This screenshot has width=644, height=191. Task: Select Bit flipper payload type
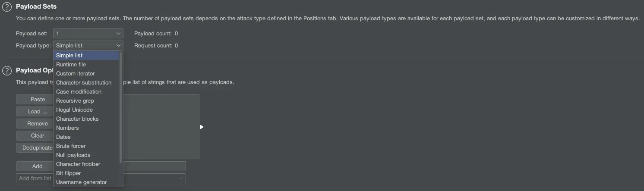(68, 173)
